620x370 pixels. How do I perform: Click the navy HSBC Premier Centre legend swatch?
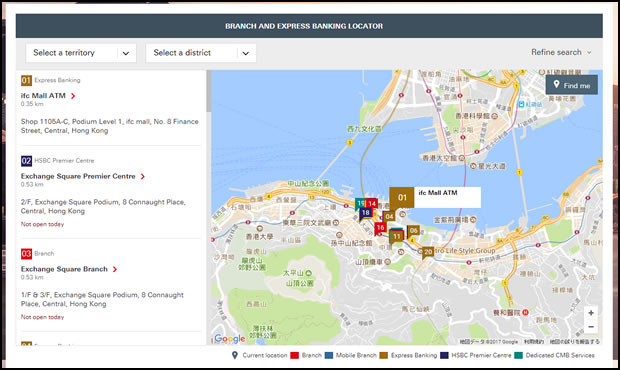coord(444,355)
